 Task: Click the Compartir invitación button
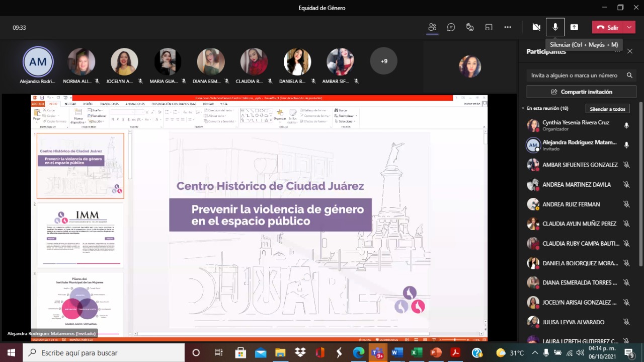pyautogui.click(x=581, y=92)
